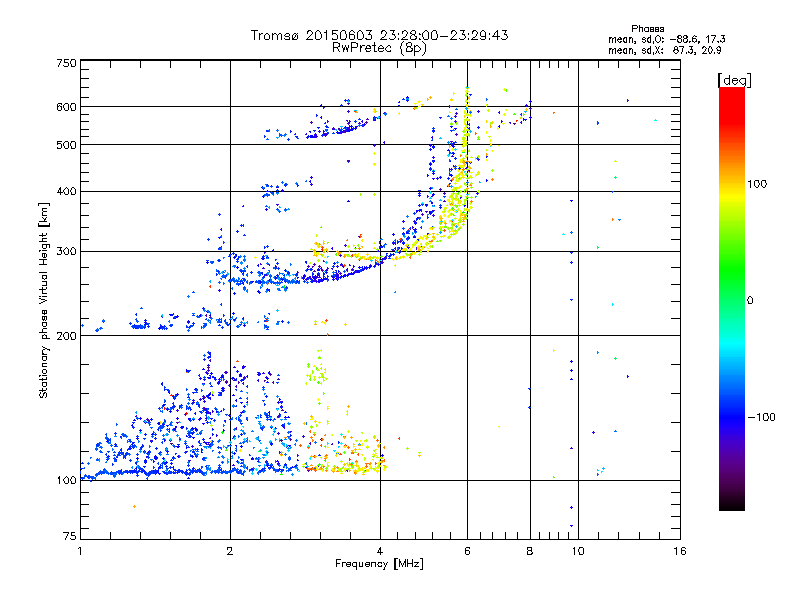Click the '[deg]' colorbar unit label
Screen dimensions: 800x600
pyautogui.click(x=734, y=80)
